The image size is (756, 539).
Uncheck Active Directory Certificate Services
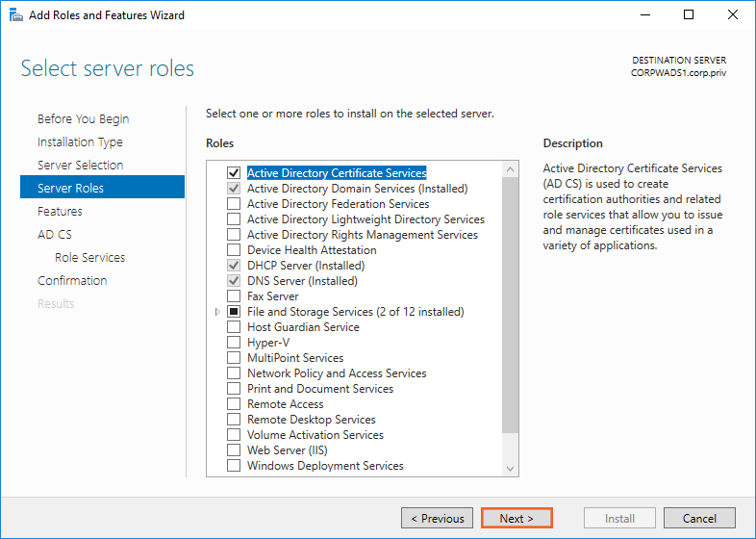[234, 173]
